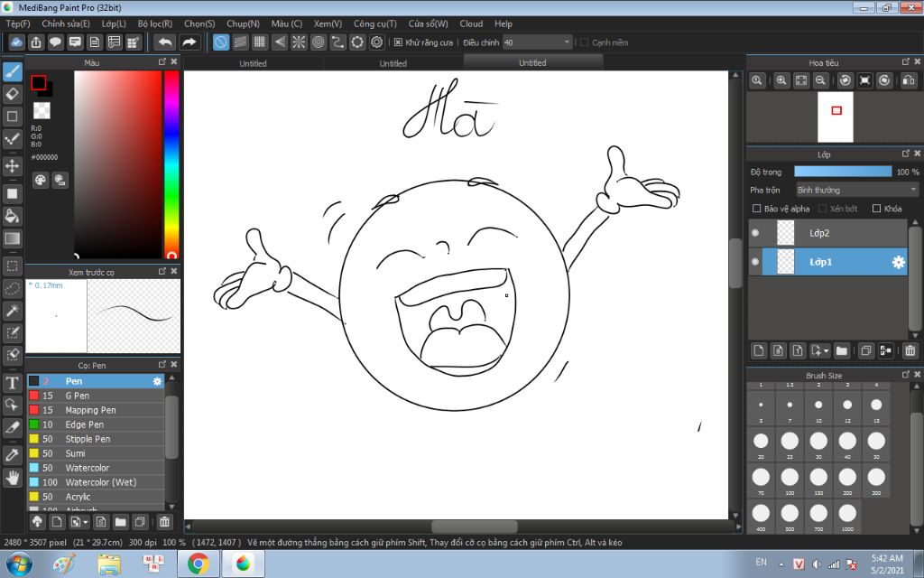
Task: Create a layer folder in the layer panel
Action: [842, 351]
